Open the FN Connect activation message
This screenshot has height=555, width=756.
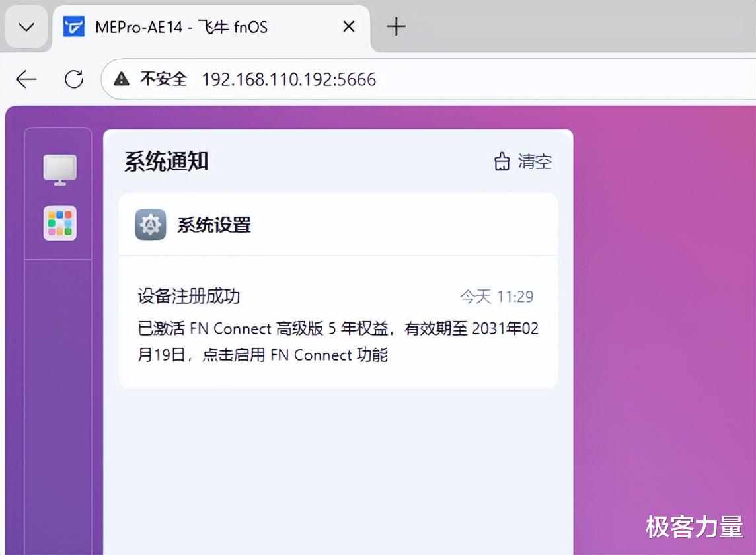pos(338,342)
